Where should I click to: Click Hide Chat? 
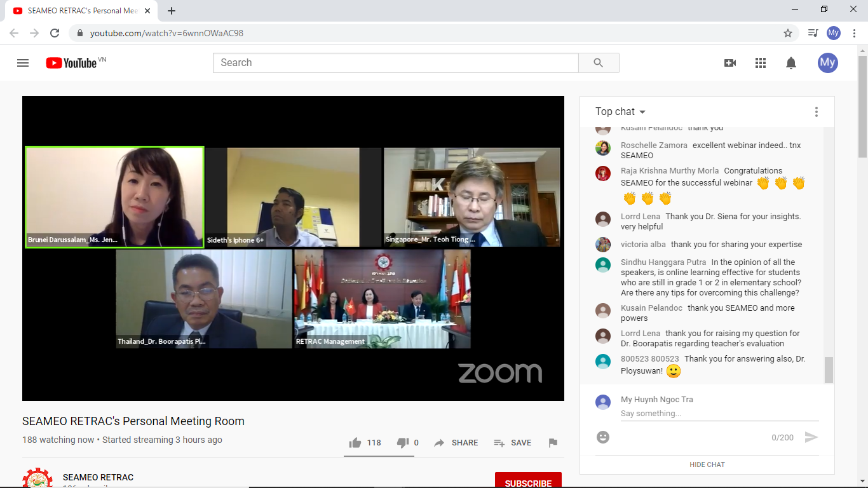click(707, 464)
